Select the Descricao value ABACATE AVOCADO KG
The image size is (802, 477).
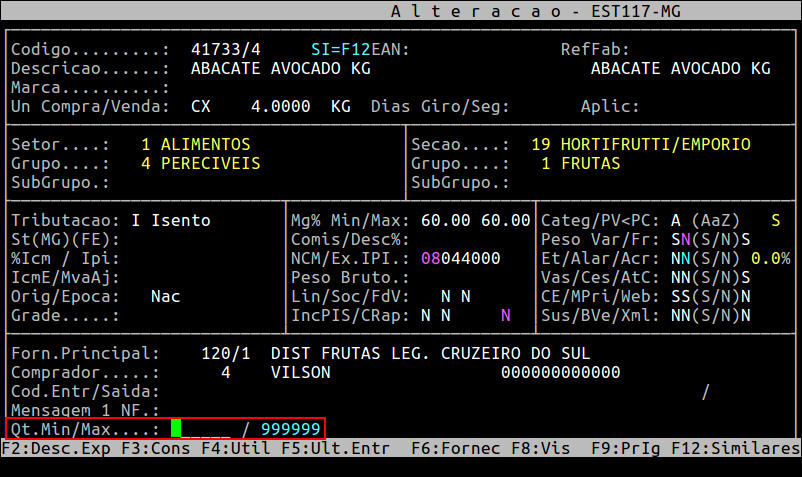[280, 68]
